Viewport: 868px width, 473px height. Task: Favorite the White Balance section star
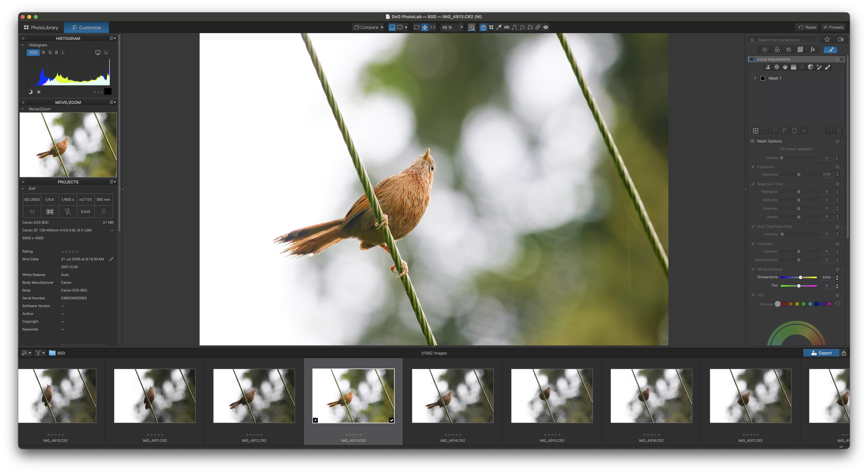(x=837, y=269)
